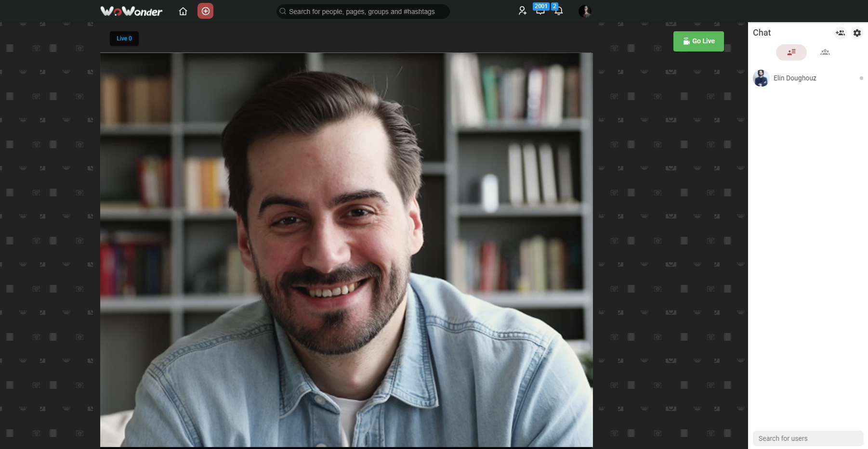Click Elin Doughouz's online status dot
Image resolution: width=868 pixels, height=449 pixels.
coord(861,78)
